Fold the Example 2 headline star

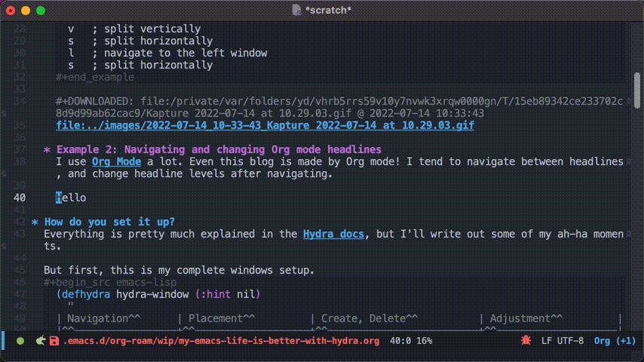point(47,149)
